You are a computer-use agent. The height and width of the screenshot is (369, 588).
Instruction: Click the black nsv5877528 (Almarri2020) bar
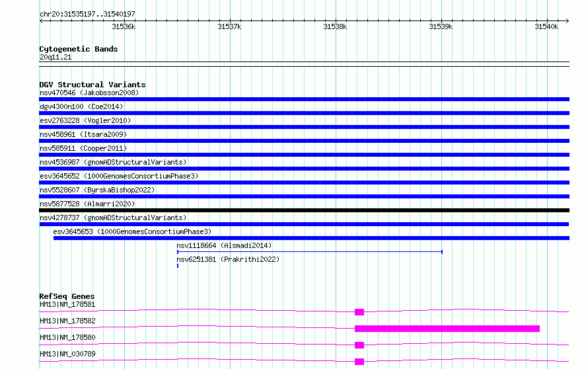click(304, 210)
